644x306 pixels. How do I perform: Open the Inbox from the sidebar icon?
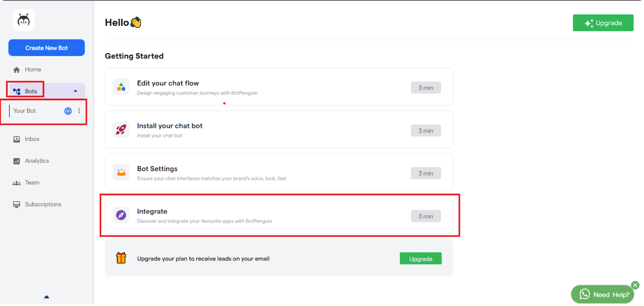pyautogui.click(x=16, y=139)
